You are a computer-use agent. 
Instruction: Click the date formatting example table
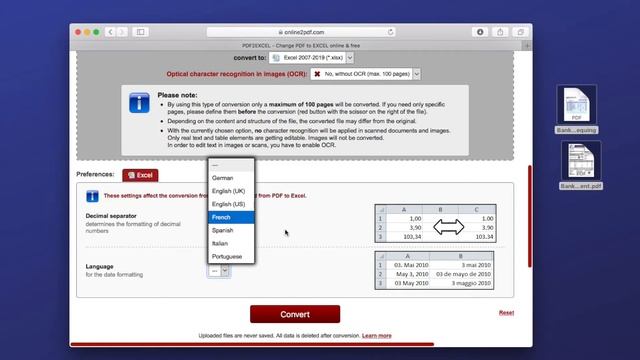click(x=434, y=270)
